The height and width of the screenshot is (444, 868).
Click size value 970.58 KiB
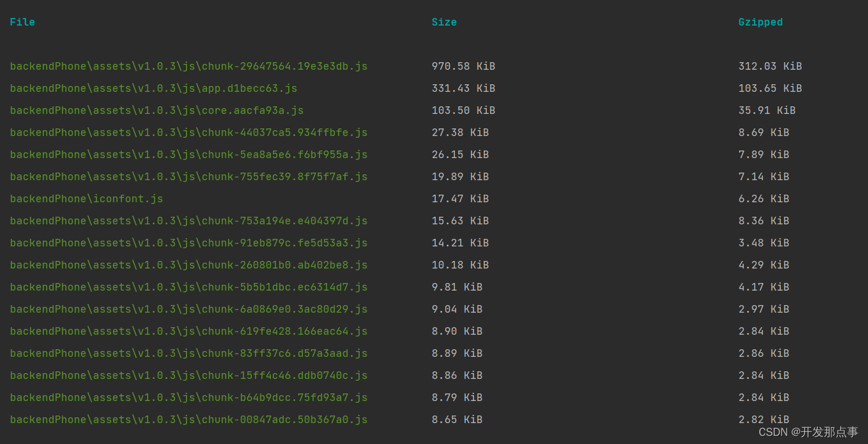[464, 66]
